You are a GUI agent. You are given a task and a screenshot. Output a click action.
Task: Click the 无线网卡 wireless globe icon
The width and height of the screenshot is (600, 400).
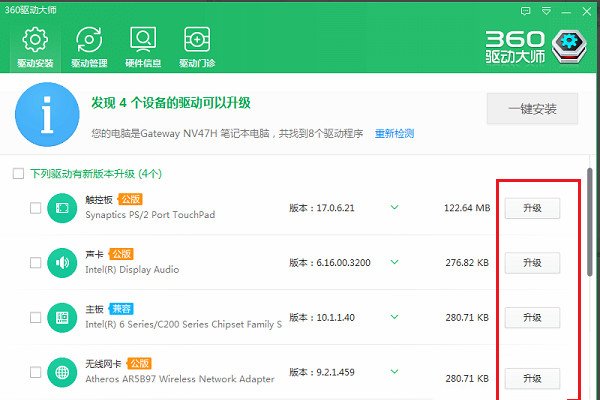click(x=62, y=373)
